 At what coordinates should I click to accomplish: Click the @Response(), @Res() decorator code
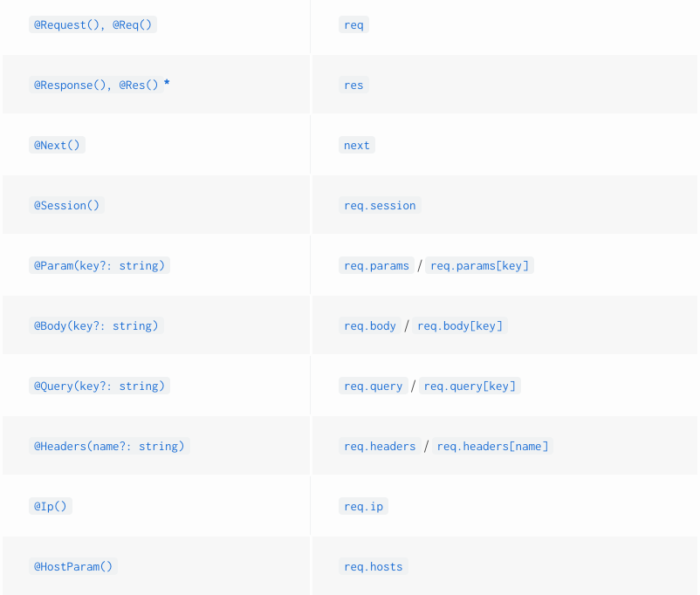pyautogui.click(x=96, y=85)
